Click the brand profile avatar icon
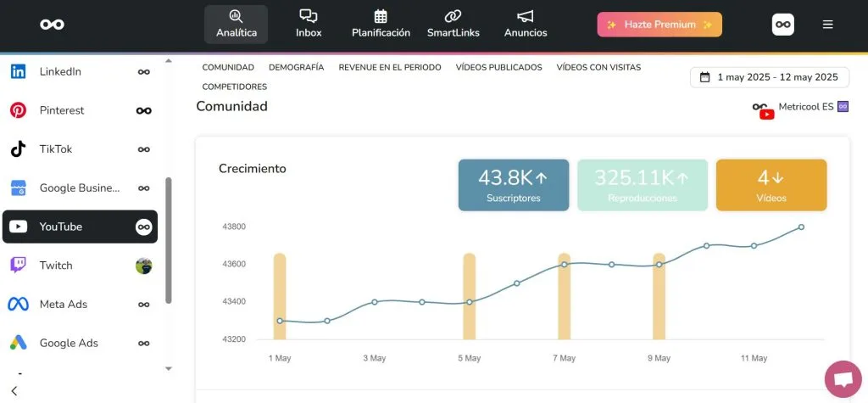 pyautogui.click(x=782, y=25)
